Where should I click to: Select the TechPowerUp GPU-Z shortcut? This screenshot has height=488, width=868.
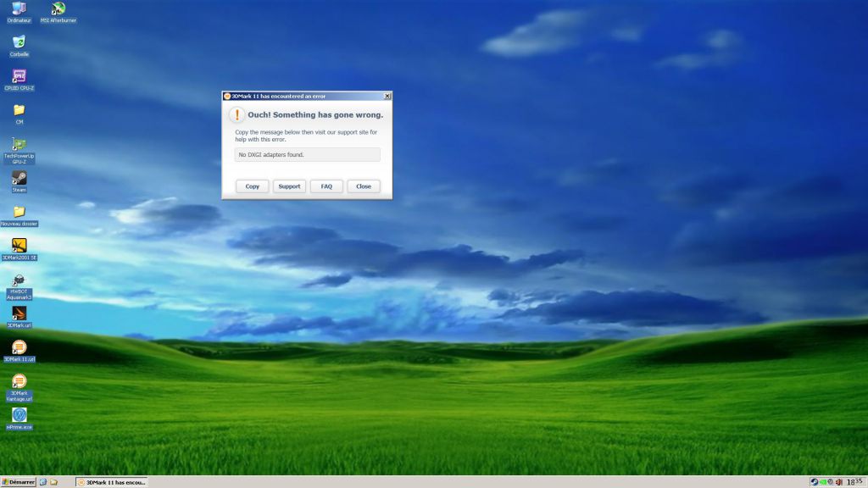point(19,151)
